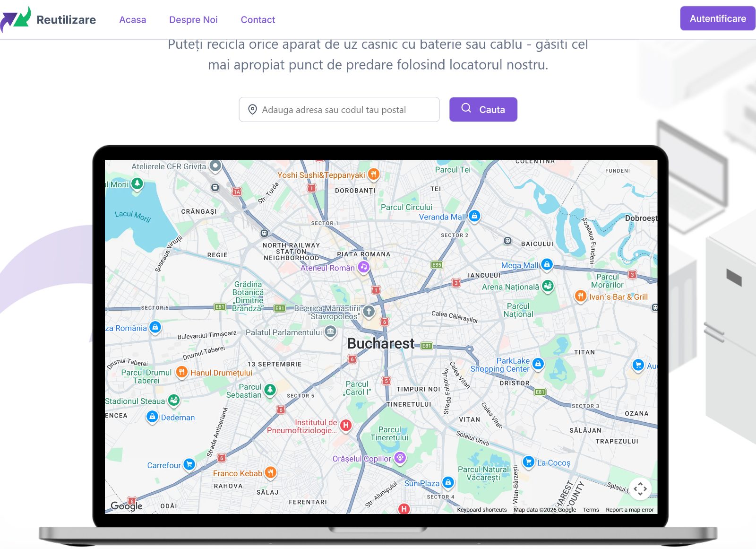
Task: Click the Orășelul Copiilor attraction marker
Action: coord(400,458)
